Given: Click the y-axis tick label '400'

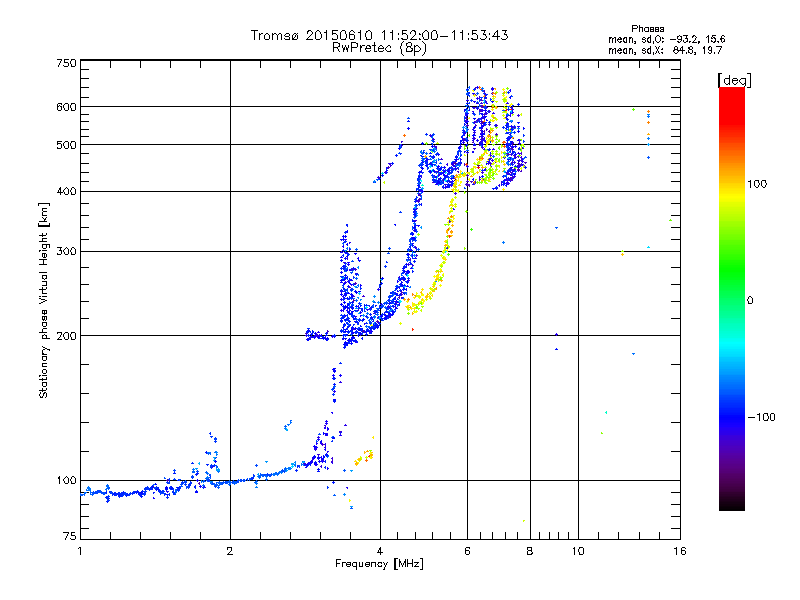Looking at the screenshot, I should [66, 192].
